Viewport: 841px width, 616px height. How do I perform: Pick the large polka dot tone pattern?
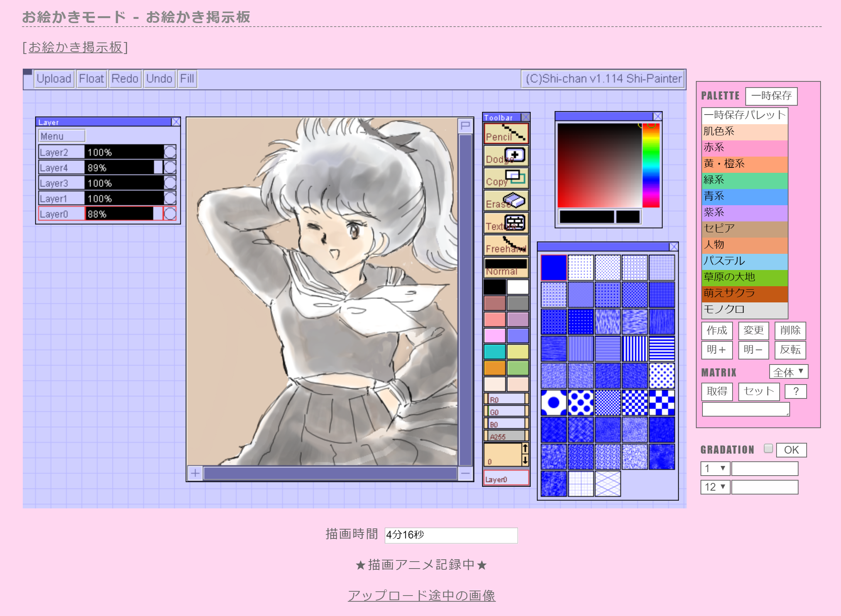(553, 403)
